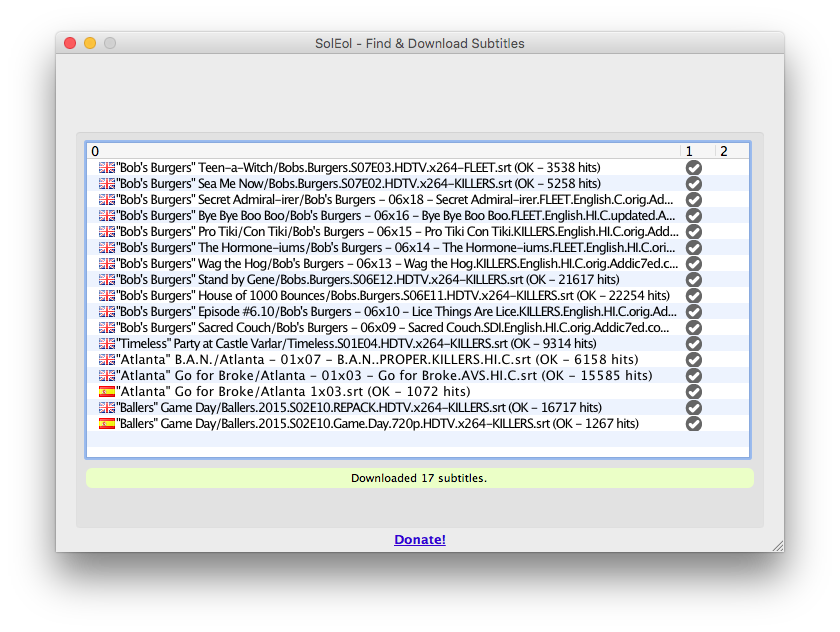Click checkmark icon for Sea Me Now row

(x=694, y=184)
